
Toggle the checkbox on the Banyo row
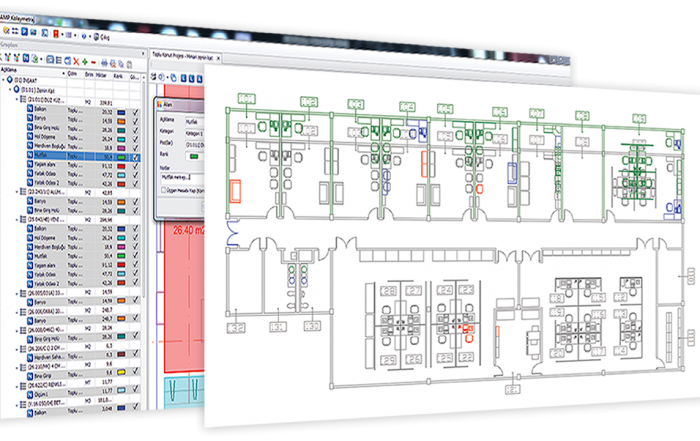coord(135,121)
